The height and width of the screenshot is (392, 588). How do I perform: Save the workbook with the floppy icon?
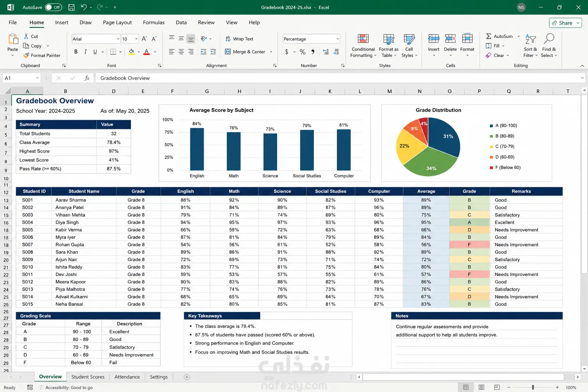pos(71,7)
